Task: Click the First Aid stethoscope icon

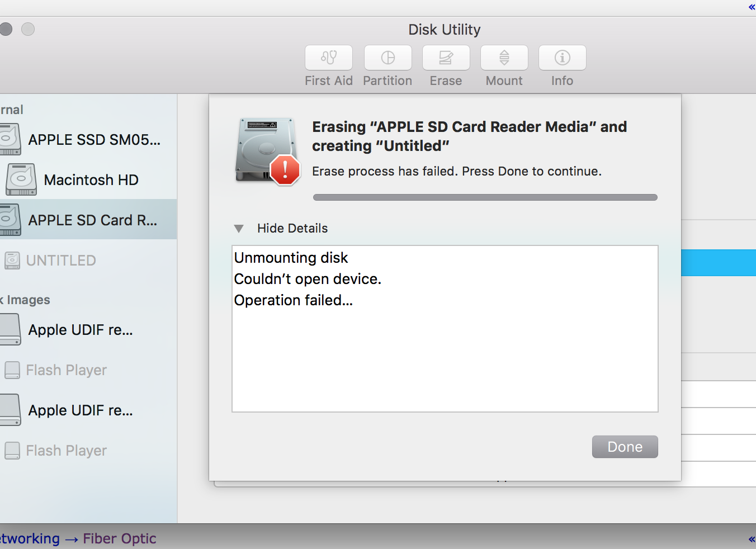Action: 329,58
